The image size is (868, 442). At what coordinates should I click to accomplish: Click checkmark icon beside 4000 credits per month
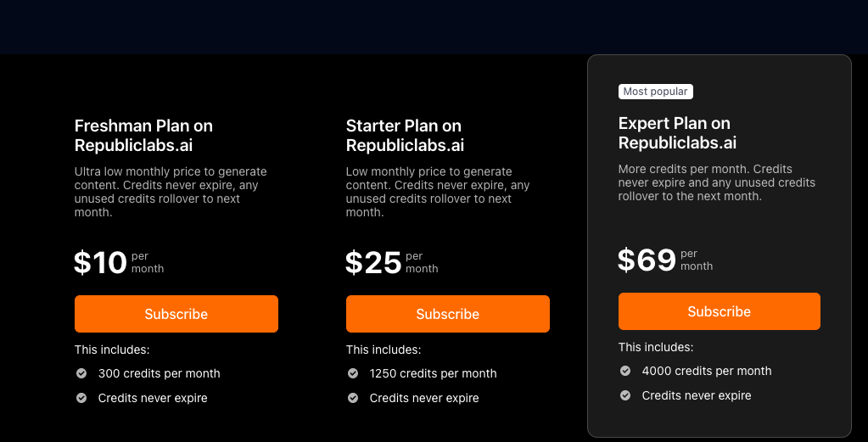tap(625, 371)
